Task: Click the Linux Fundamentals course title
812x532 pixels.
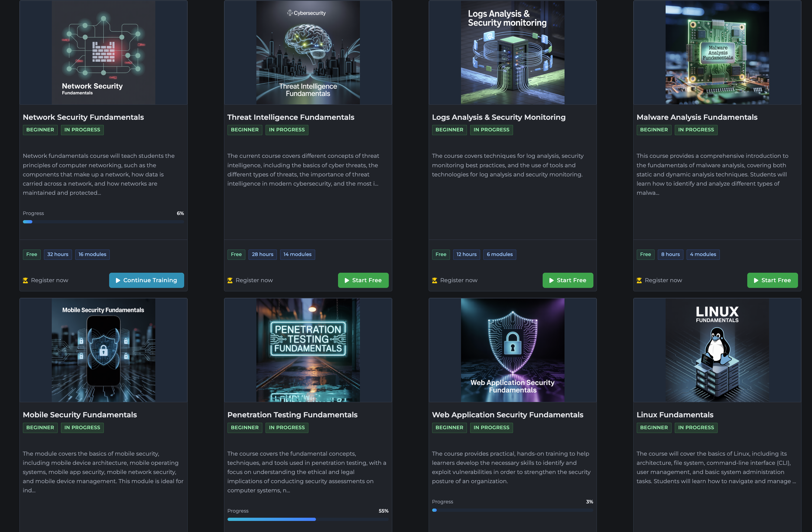Action: tap(675, 415)
